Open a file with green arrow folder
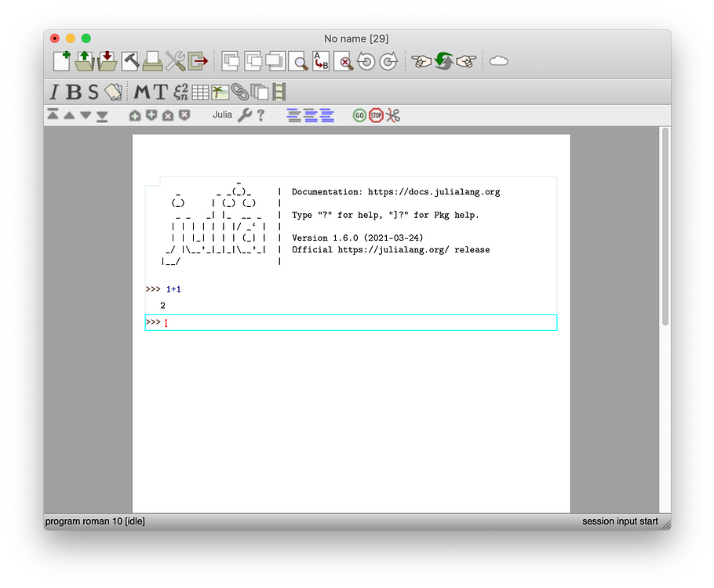 click(x=84, y=61)
